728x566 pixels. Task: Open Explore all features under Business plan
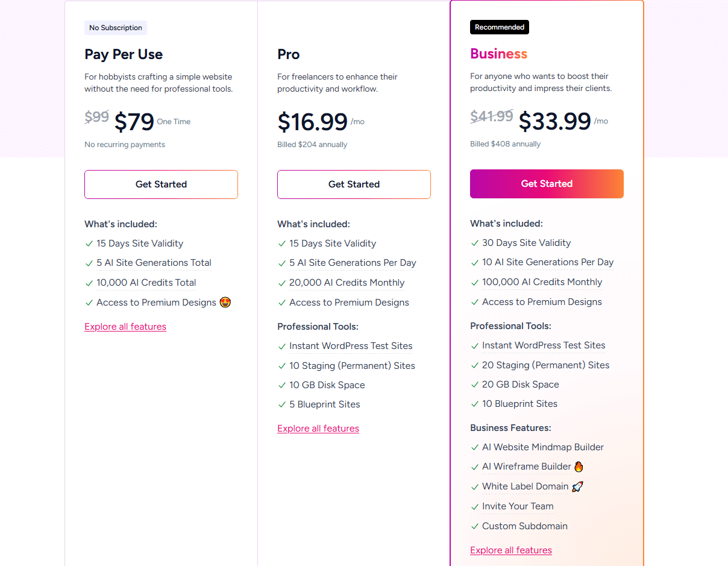click(x=511, y=550)
